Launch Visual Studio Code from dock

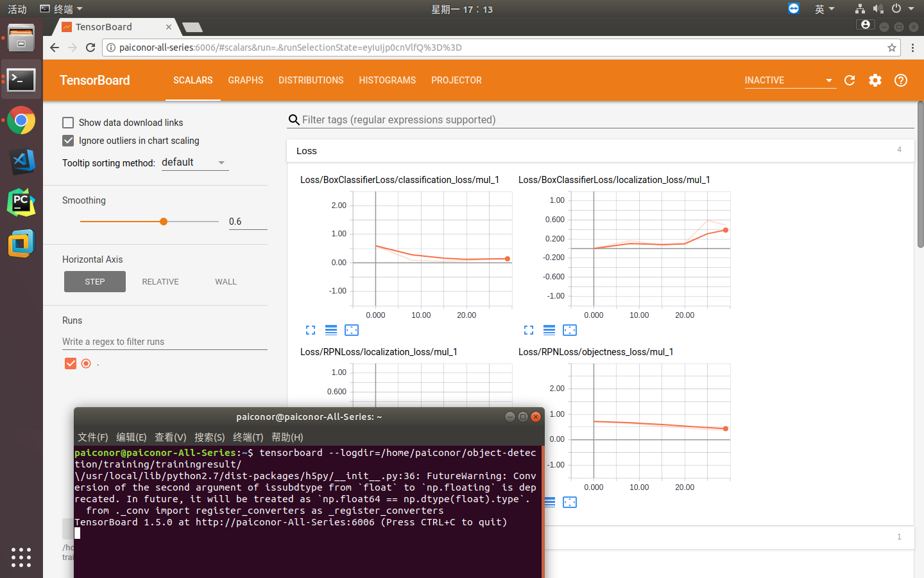[21, 162]
